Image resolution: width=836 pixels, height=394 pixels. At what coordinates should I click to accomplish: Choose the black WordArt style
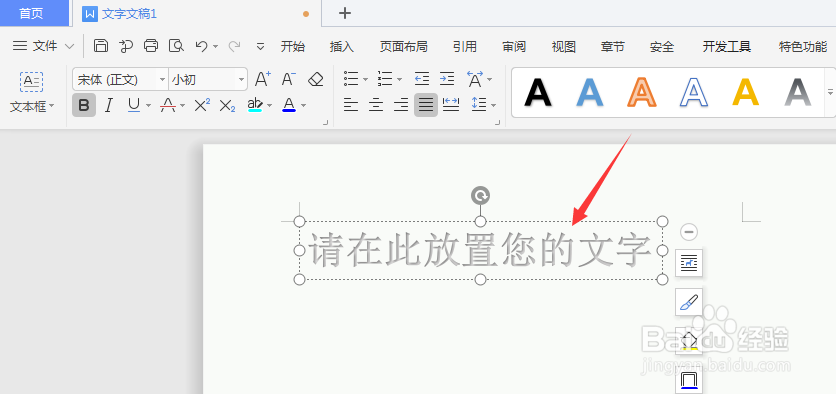(x=538, y=92)
